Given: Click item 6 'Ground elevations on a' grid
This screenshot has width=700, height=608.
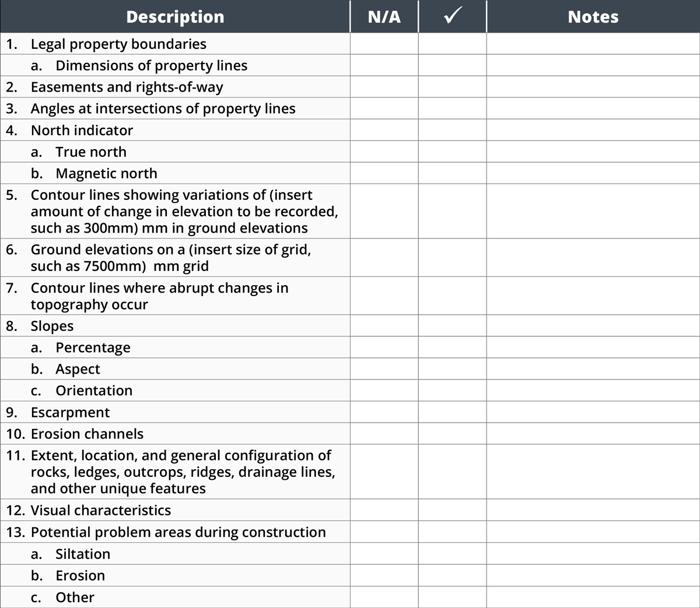Looking at the screenshot, I should click(171, 257).
